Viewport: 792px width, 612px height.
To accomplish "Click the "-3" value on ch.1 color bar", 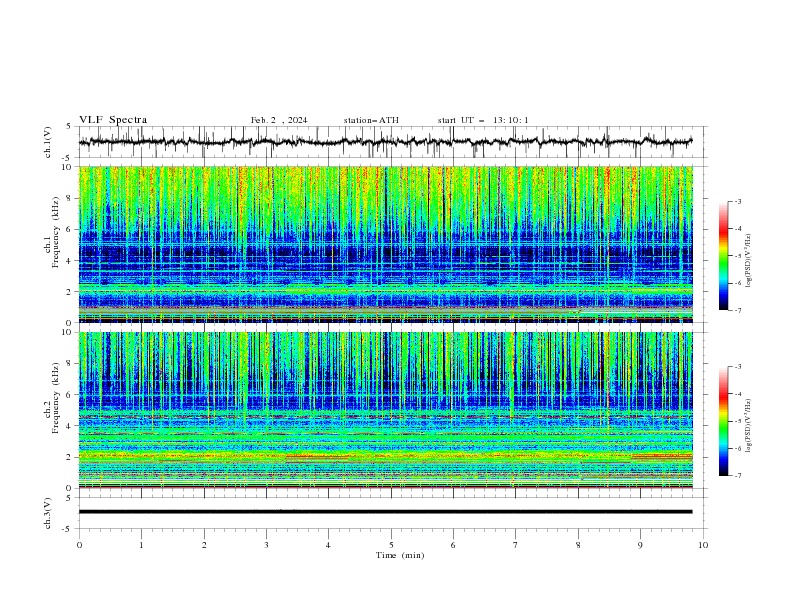I will click(738, 201).
